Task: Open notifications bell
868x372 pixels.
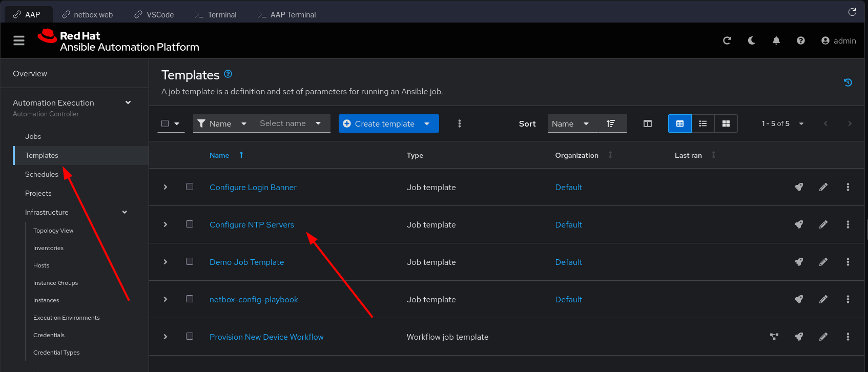Action: [x=776, y=40]
